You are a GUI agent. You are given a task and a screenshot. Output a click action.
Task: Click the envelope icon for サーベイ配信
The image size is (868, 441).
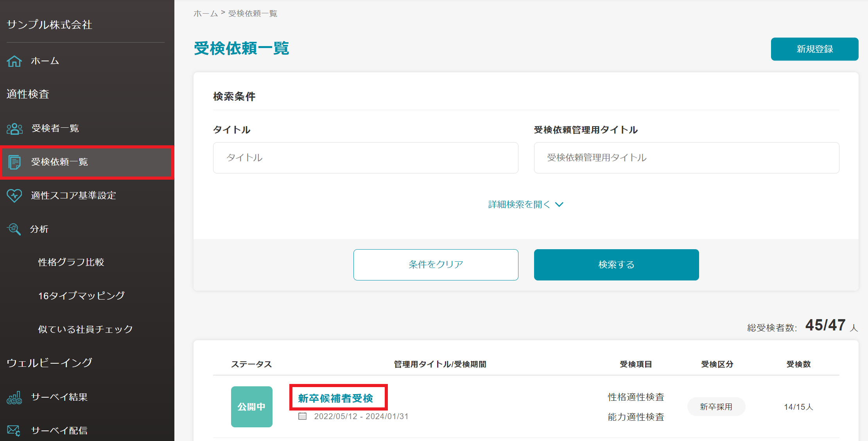point(14,430)
